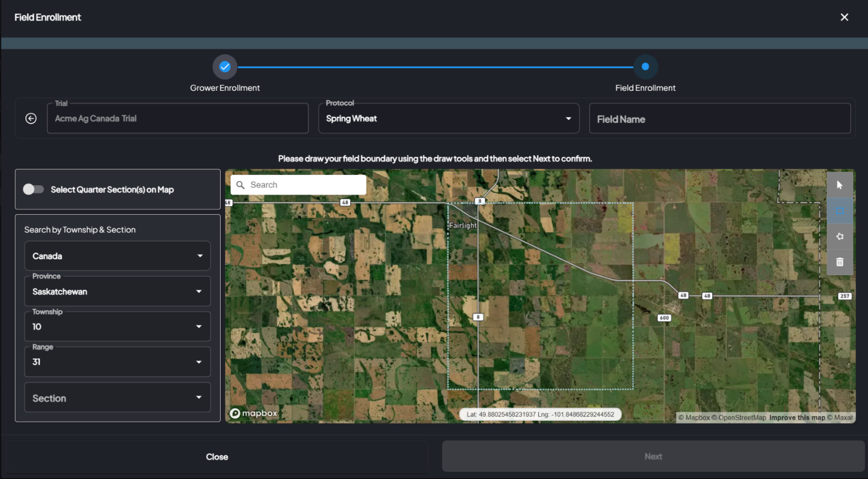The height and width of the screenshot is (479, 868).
Task: Select the polygon draw tool
Action: tap(840, 236)
